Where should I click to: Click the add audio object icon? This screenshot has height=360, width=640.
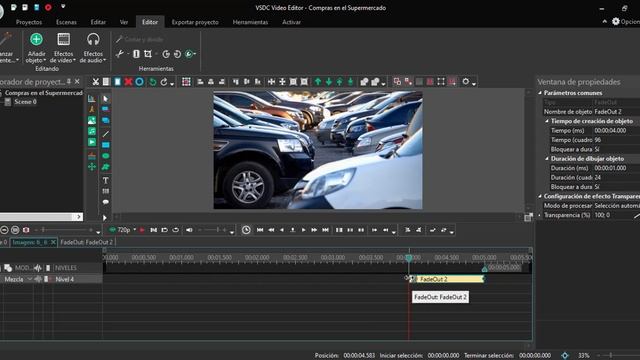(x=92, y=131)
